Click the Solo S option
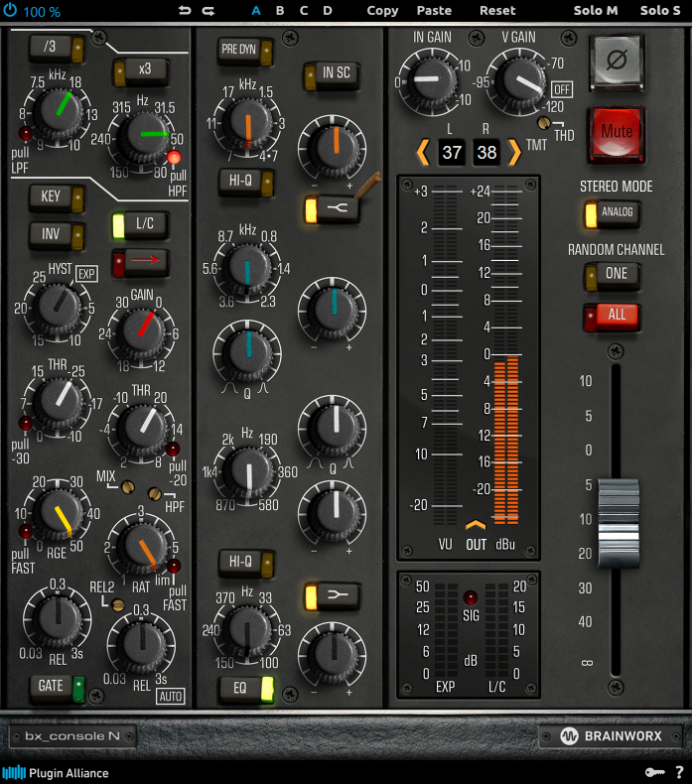 click(x=660, y=11)
